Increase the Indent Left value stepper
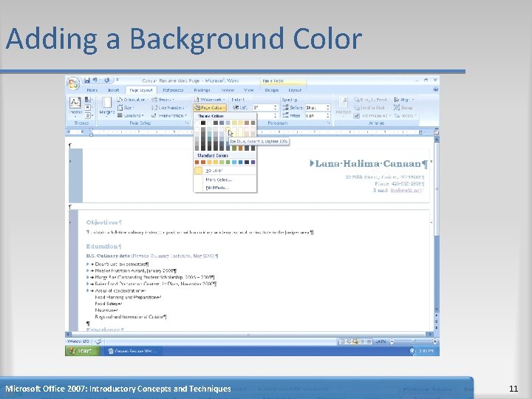 276,106
